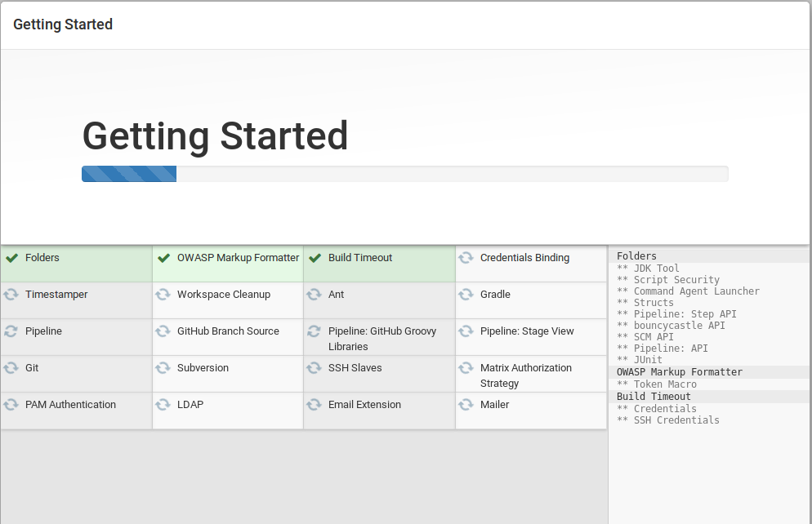Click the bouncycastle API log entry
The width and height of the screenshot is (812, 524).
click(671, 325)
